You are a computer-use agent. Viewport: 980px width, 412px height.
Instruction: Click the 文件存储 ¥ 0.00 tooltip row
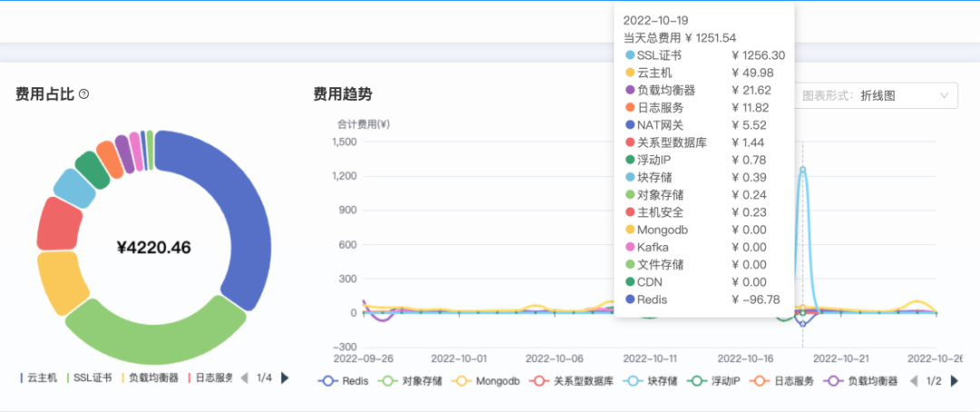(705, 264)
